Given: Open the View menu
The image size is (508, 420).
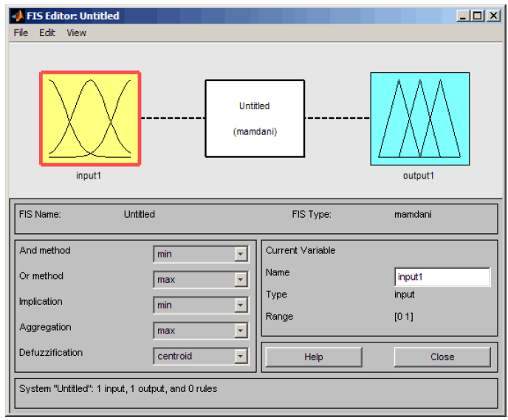Looking at the screenshot, I should pos(76,32).
